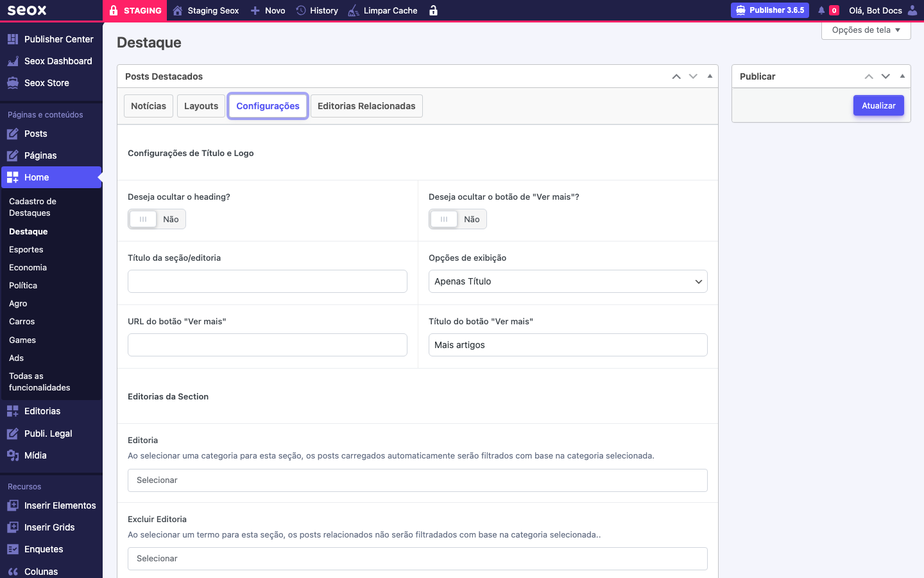
Task: Open the Games submenu link
Action: 22,340
